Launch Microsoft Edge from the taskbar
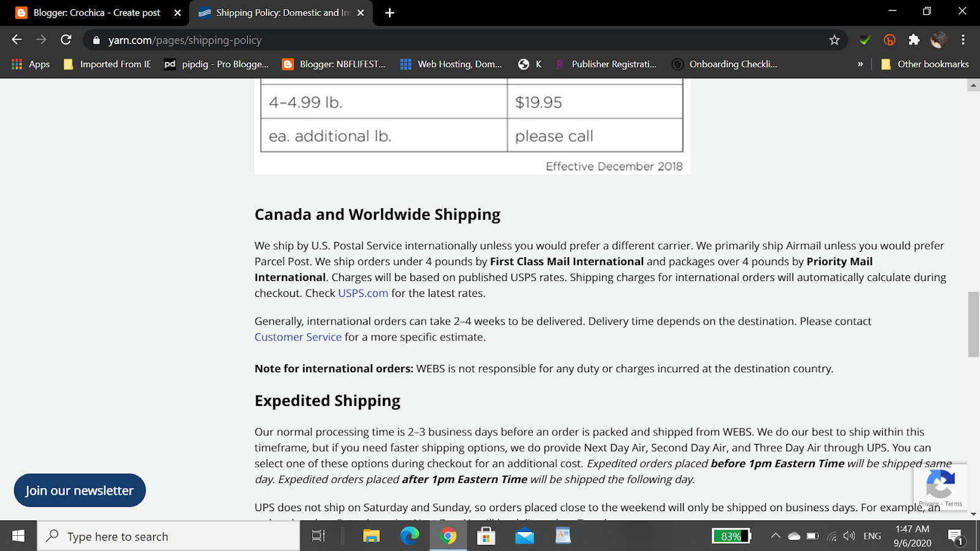Image resolution: width=980 pixels, height=551 pixels. click(409, 536)
